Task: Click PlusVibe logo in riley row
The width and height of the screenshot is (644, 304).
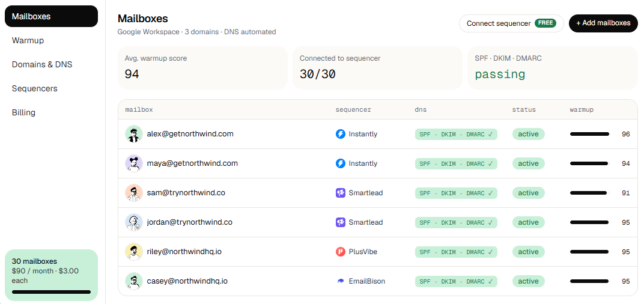Action: [x=341, y=252]
